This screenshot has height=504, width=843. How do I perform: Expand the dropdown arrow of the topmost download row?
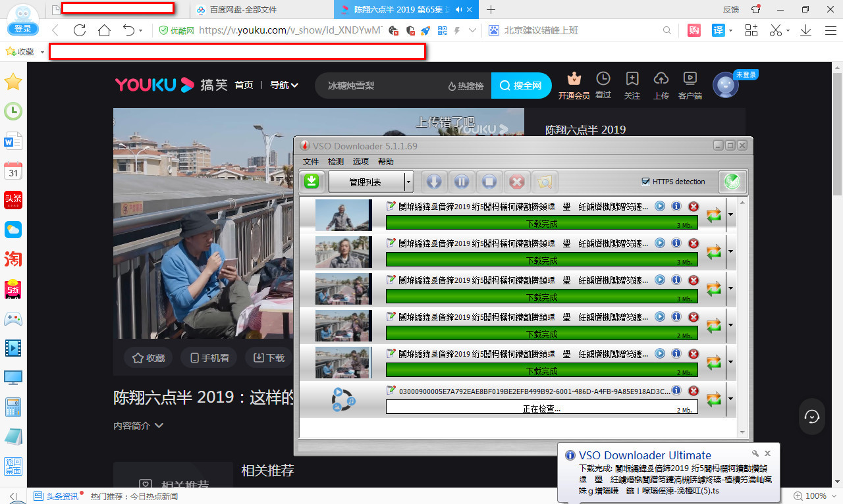click(730, 214)
